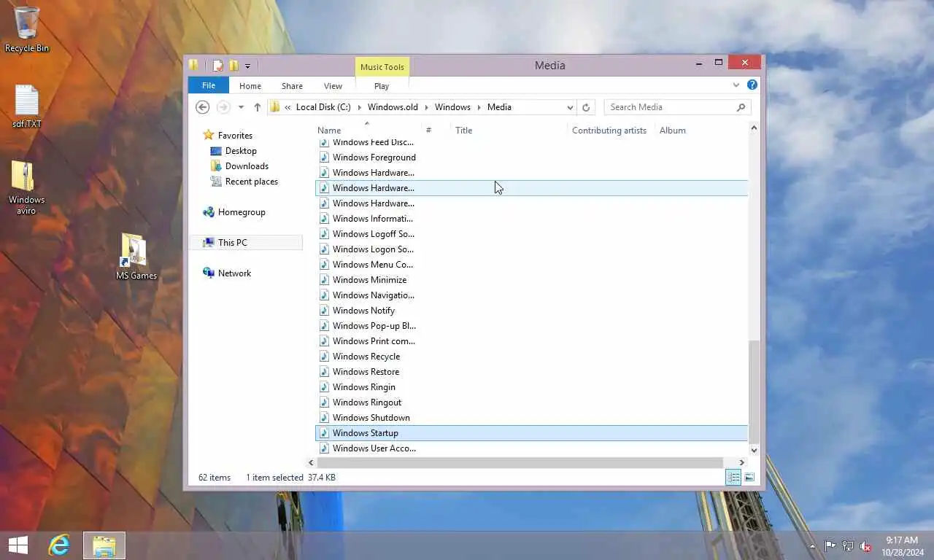Select the sdf.TXT file on desktop
The width and height of the screenshot is (934, 560).
[27, 106]
